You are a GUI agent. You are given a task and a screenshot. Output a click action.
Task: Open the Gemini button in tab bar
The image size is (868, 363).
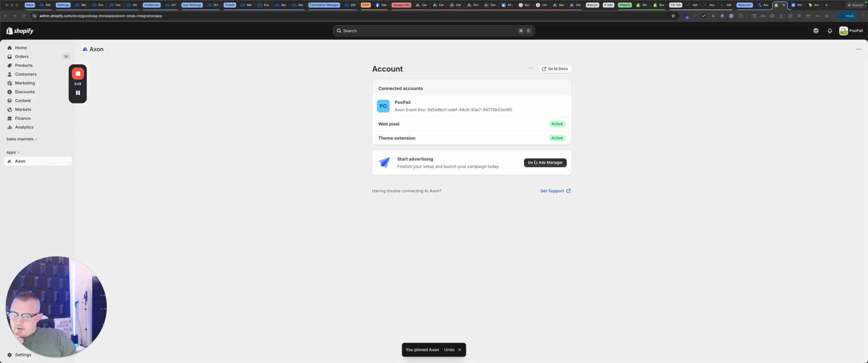pos(855,5)
